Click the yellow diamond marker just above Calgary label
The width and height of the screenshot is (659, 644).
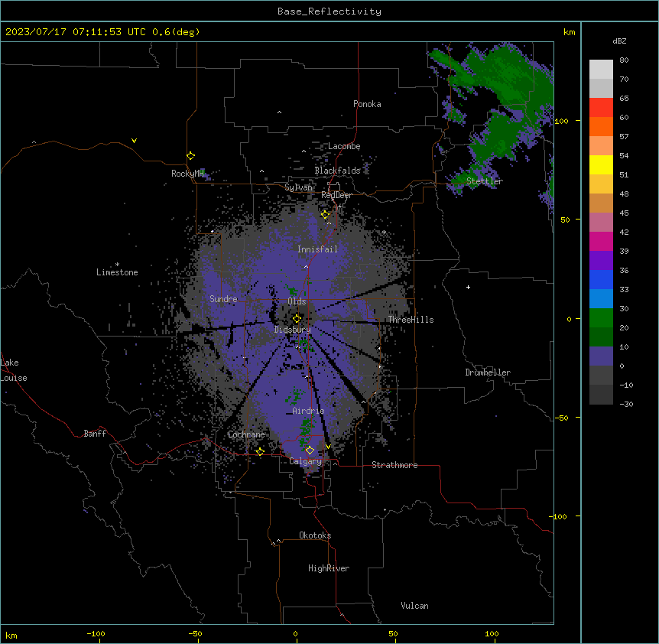(x=310, y=450)
